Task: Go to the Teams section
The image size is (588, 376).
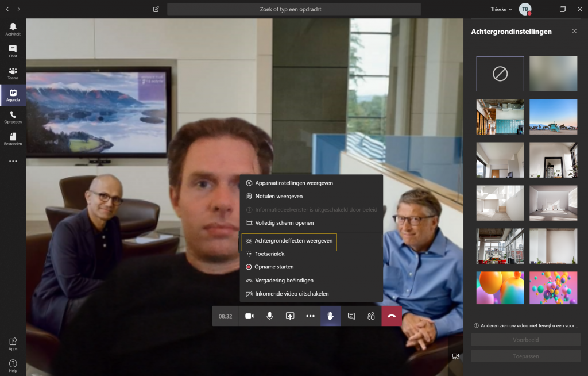Action: point(13,74)
